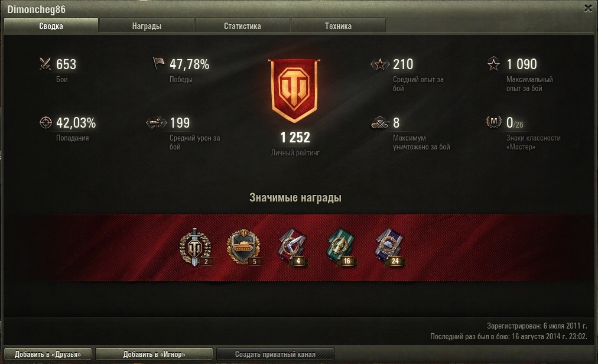This screenshot has width=598, height=364.
Task: Select the tank wreath award with count 5
Action: (244, 247)
